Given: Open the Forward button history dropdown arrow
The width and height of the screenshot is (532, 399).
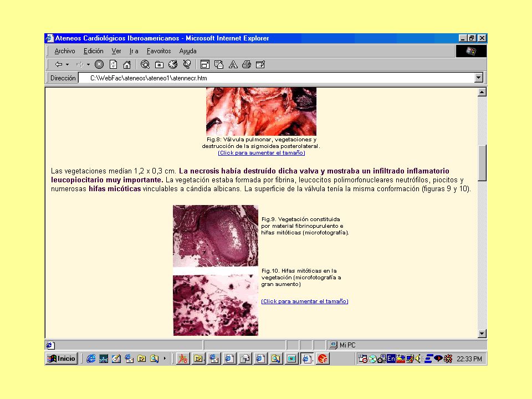Looking at the screenshot, I should point(88,64).
